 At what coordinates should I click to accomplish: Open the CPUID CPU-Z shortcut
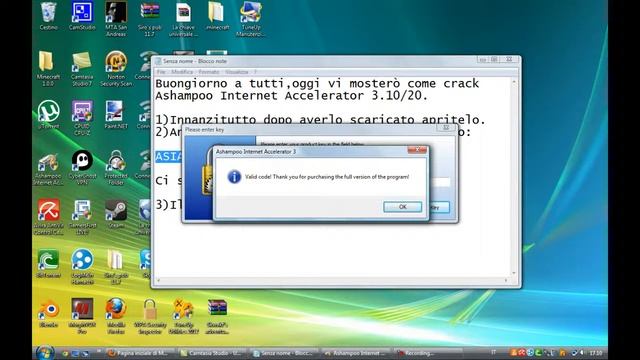click(x=82, y=118)
